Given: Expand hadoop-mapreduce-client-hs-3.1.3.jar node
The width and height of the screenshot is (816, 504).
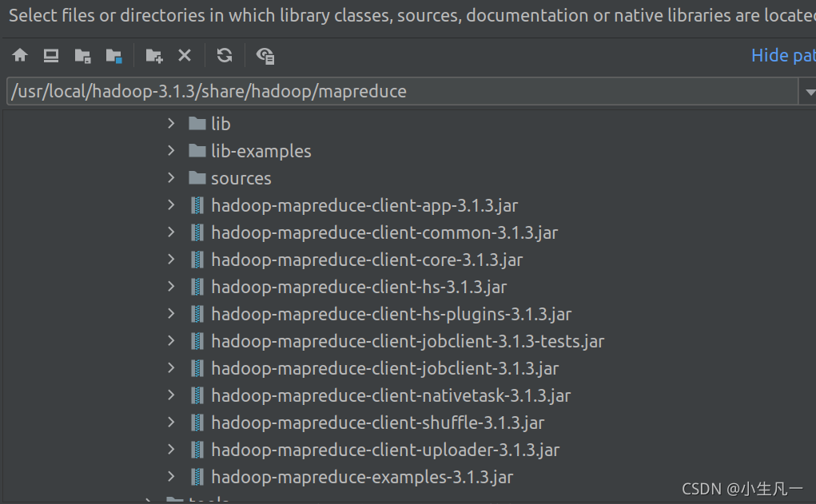Looking at the screenshot, I should [x=171, y=287].
